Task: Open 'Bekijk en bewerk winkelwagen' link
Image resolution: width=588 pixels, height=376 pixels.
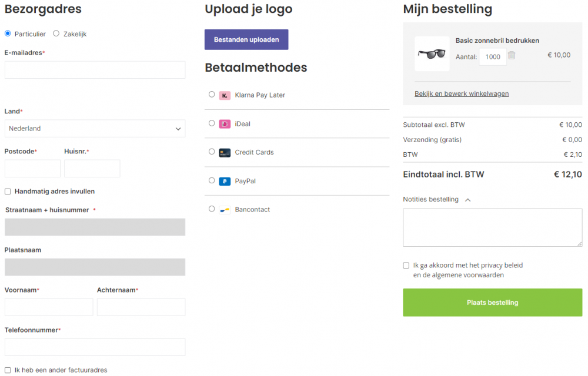Action: click(462, 93)
